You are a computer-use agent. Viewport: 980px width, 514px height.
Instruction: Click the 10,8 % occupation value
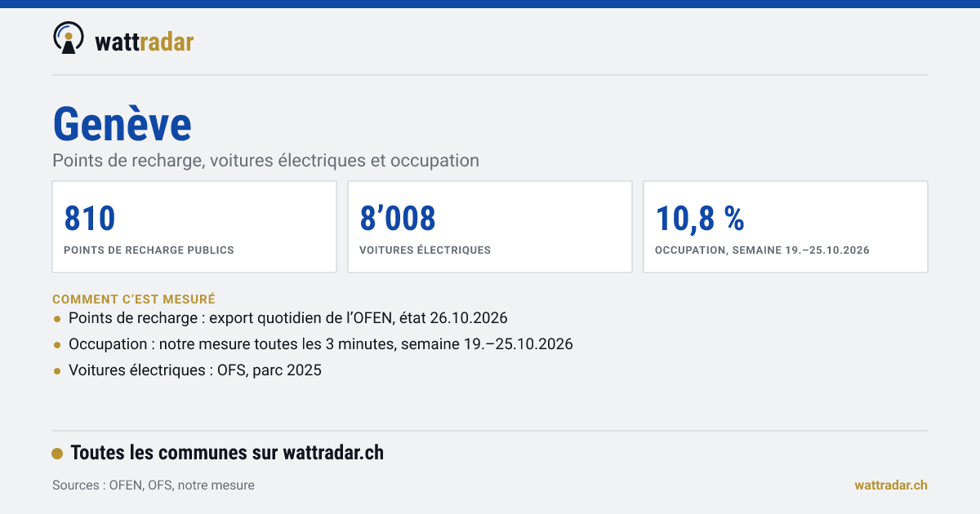[x=700, y=218]
